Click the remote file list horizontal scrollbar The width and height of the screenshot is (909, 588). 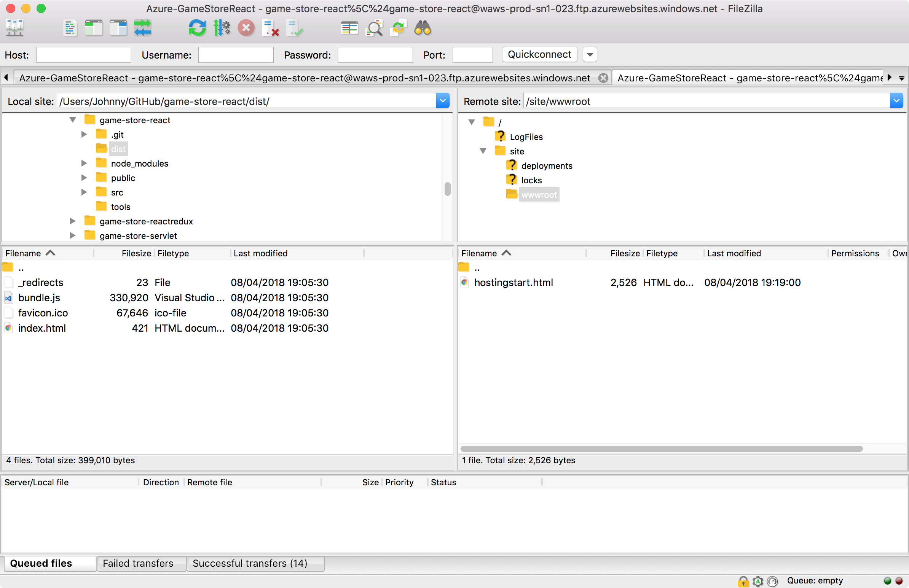point(662,449)
